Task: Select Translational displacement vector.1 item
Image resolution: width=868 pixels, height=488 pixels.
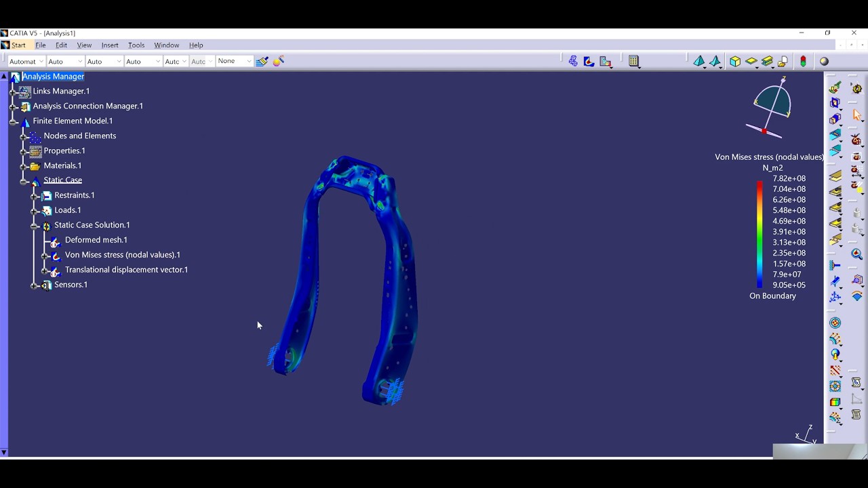Action: [x=126, y=270]
